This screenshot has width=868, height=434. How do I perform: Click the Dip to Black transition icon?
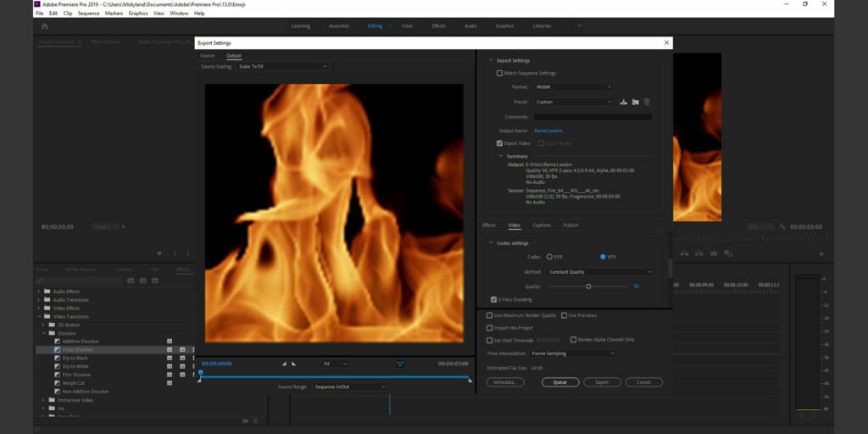pos(57,359)
